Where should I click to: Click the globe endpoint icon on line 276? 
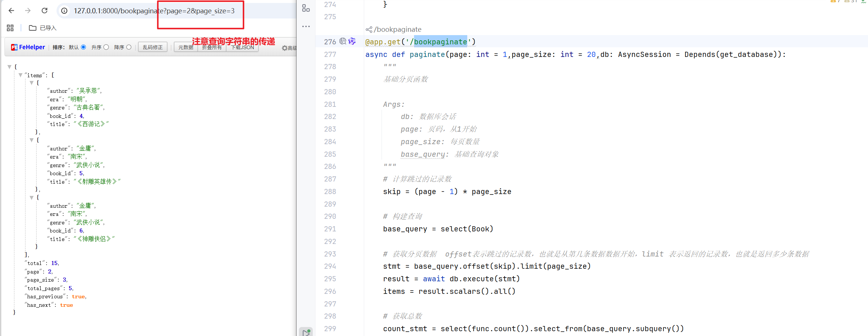tap(343, 41)
